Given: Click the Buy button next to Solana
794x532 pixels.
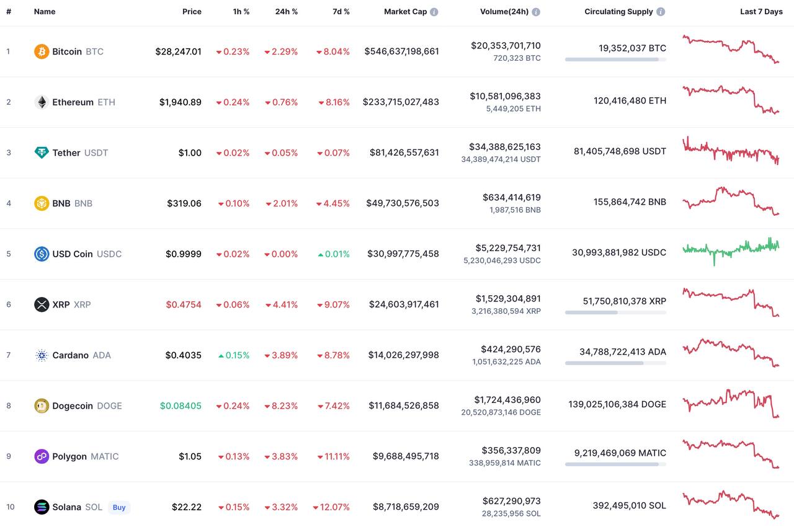Looking at the screenshot, I should tap(119, 507).
